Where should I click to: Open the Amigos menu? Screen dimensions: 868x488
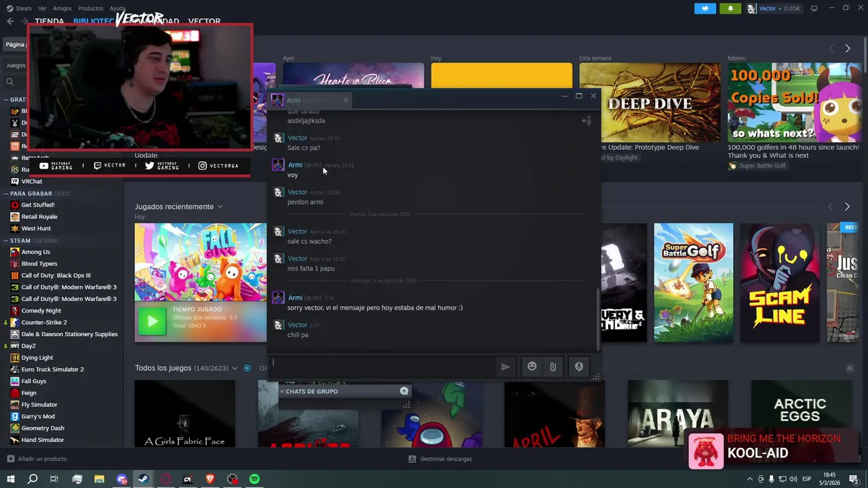62,8
